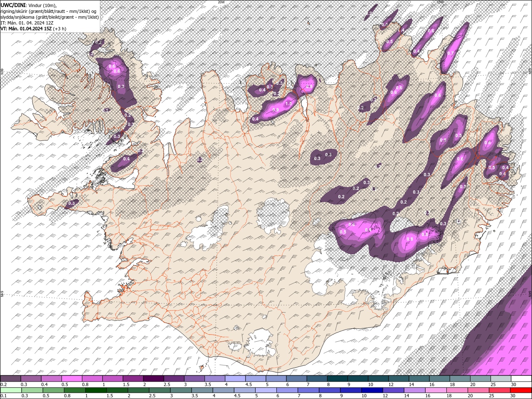Screen dimensions: 532x399
Task: Click the dark navy blue swatch in lower legend
Action: pos(371,390)
